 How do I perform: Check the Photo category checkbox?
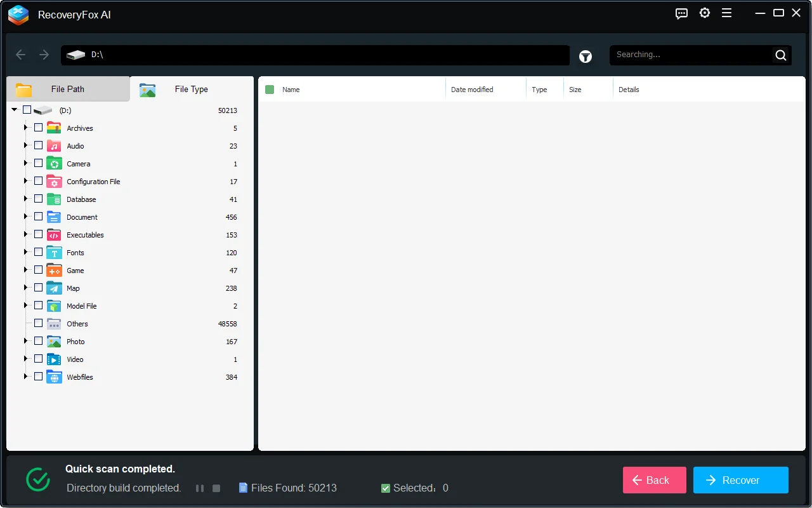[38, 340]
